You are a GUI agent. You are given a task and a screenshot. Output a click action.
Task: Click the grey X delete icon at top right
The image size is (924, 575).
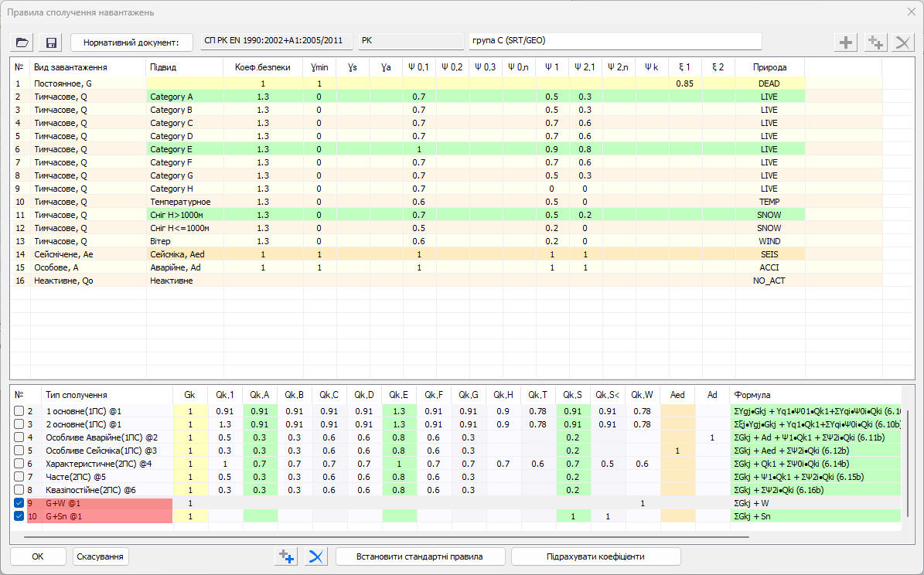[x=902, y=43]
